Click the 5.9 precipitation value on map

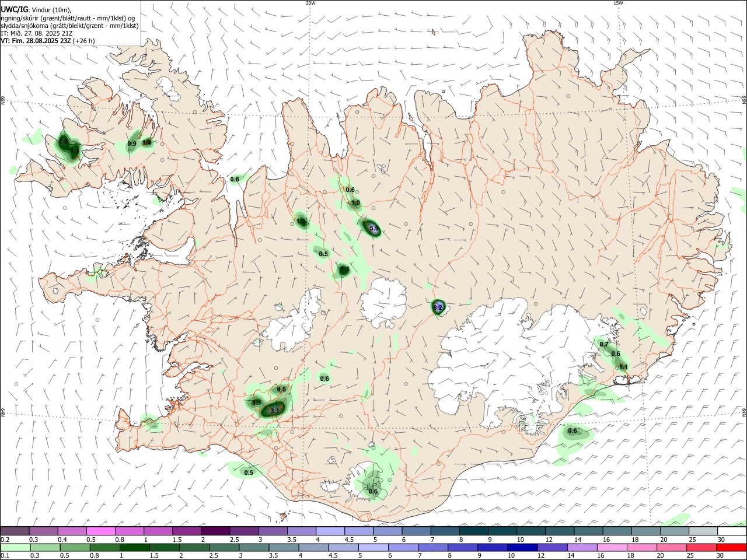click(375, 228)
